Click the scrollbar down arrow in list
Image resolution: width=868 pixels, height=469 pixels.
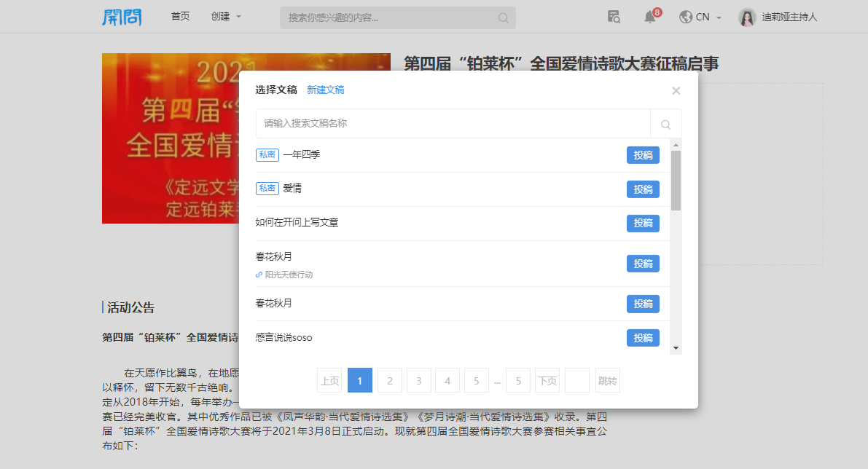coord(676,348)
